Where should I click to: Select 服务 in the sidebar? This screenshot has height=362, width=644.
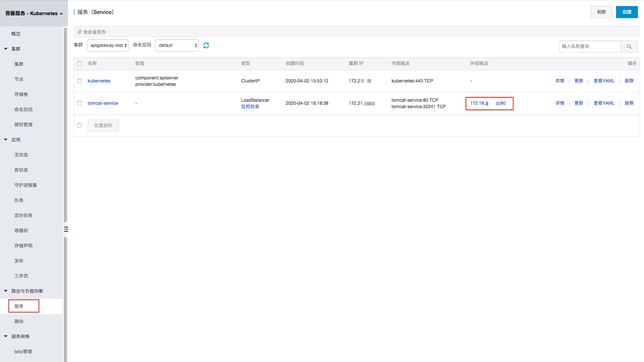19,306
